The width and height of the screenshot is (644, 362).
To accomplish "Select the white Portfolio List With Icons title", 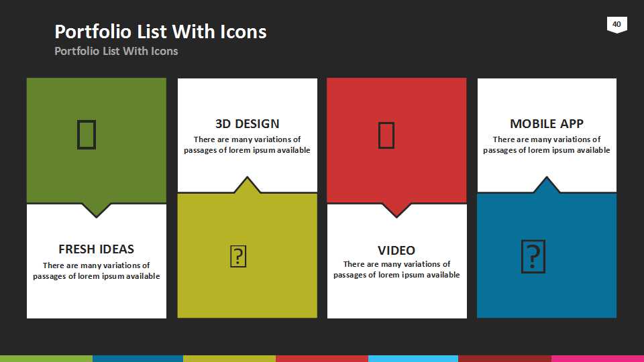I will [160, 32].
